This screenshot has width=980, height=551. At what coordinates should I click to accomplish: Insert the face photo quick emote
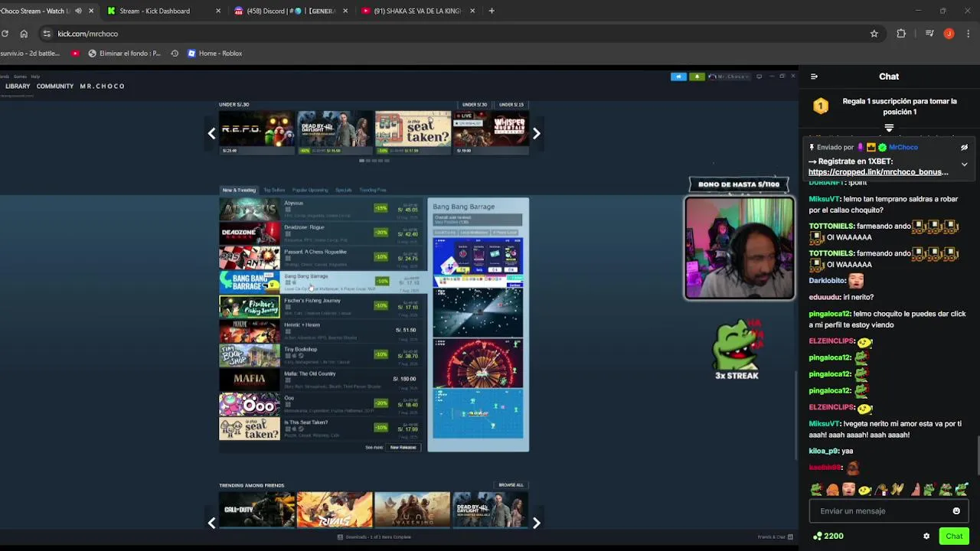[848, 490]
